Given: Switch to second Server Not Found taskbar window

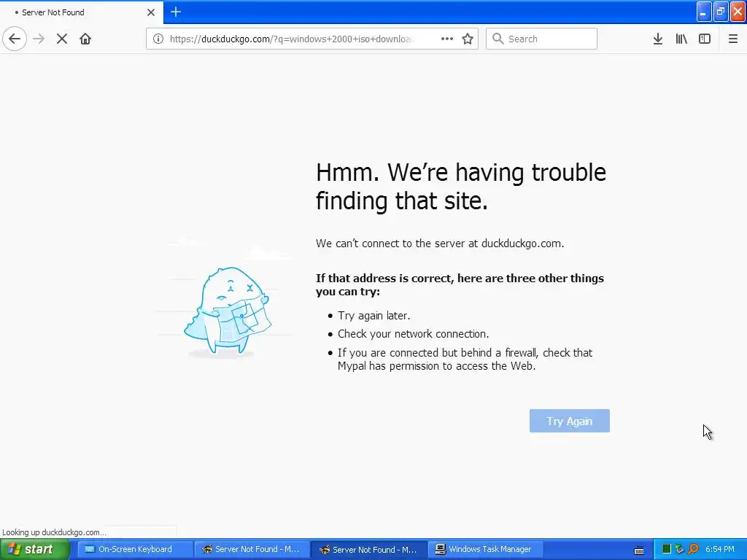Looking at the screenshot, I should (x=369, y=549).
